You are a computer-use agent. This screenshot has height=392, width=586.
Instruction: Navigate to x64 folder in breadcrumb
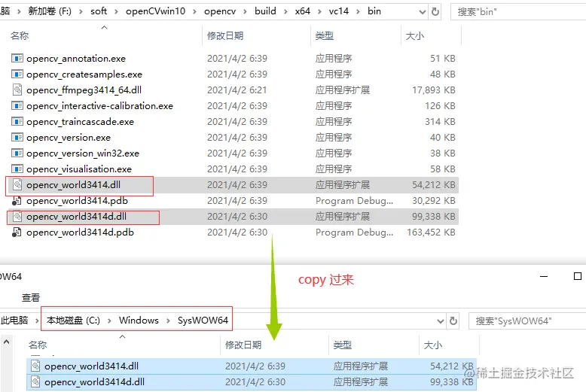(x=302, y=11)
